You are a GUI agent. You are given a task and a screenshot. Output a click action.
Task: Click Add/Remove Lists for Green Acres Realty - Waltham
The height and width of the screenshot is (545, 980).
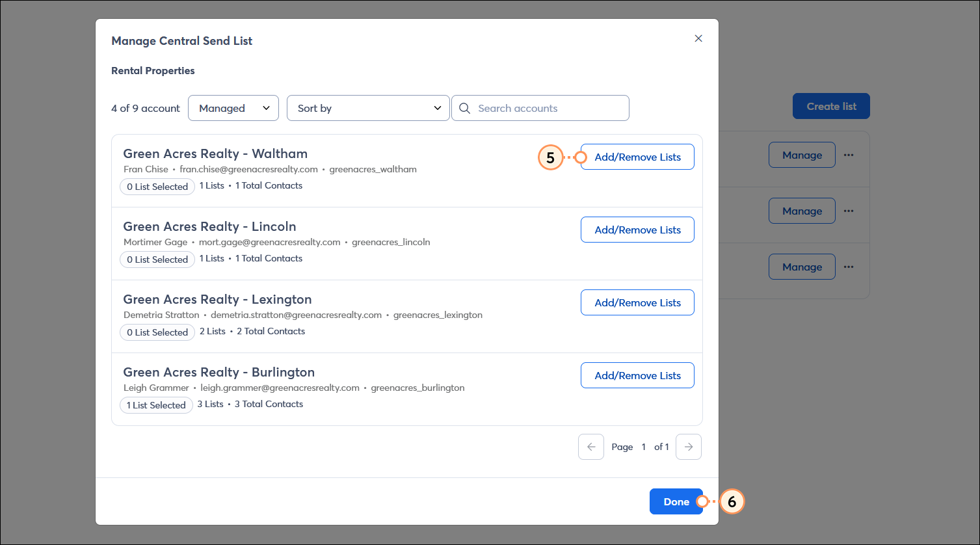click(x=637, y=157)
